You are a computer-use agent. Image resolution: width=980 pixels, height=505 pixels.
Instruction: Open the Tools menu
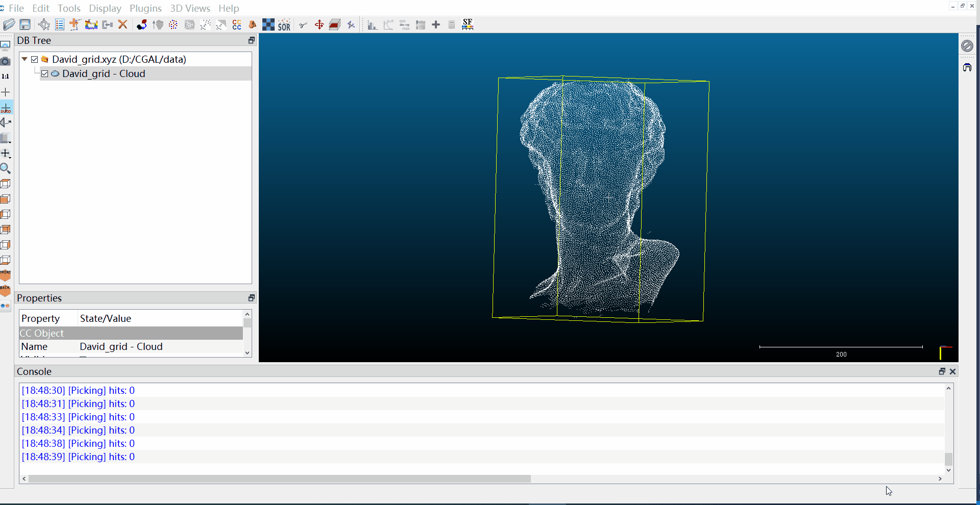[x=69, y=8]
